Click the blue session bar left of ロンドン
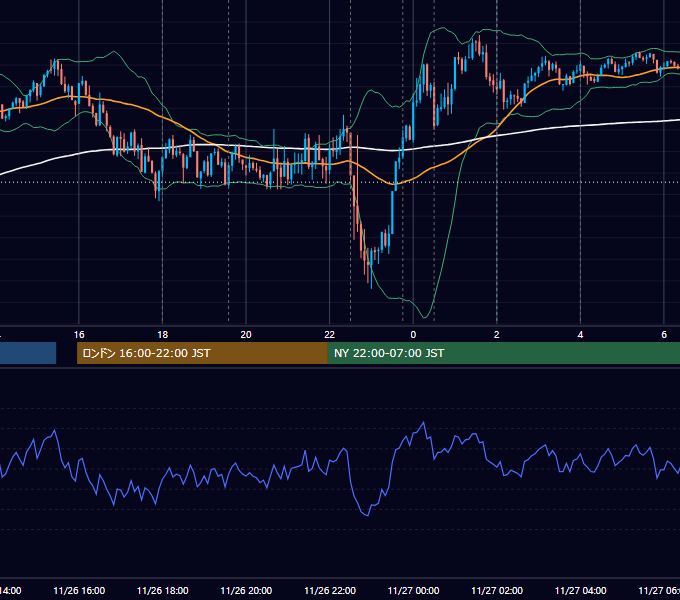 pos(28,353)
